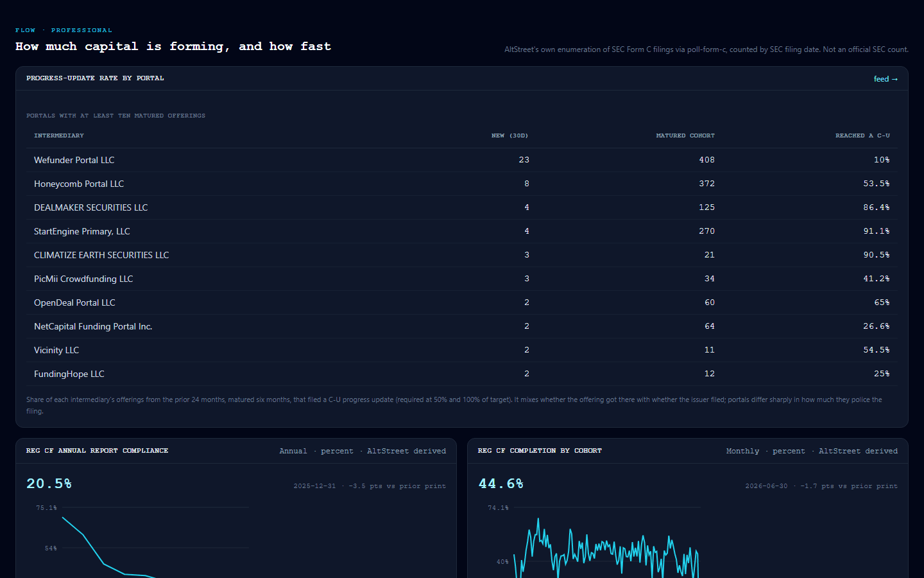924x578 pixels.
Task: Click StartEngine's reached C-U value 91.1%
Action: [876, 231]
